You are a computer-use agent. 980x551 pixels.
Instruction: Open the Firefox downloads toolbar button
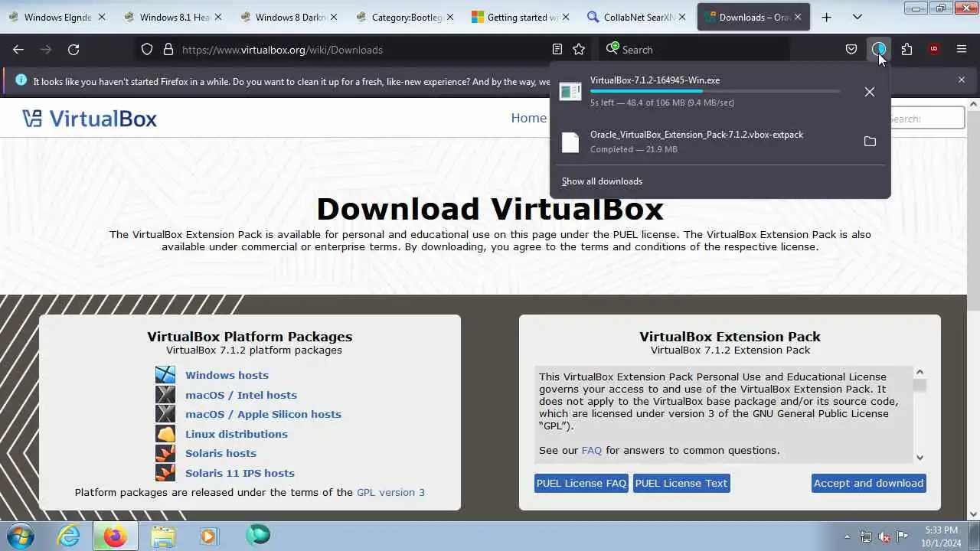click(x=879, y=50)
